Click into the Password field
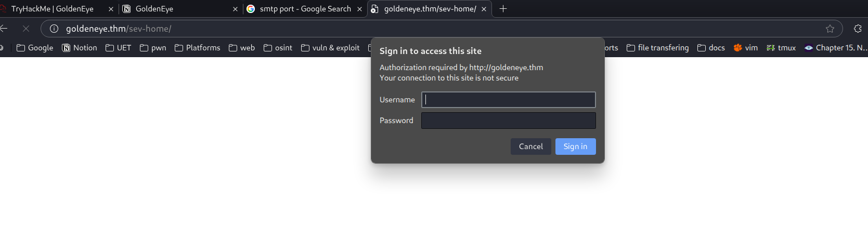The width and height of the screenshot is (868, 226). point(508,121)
